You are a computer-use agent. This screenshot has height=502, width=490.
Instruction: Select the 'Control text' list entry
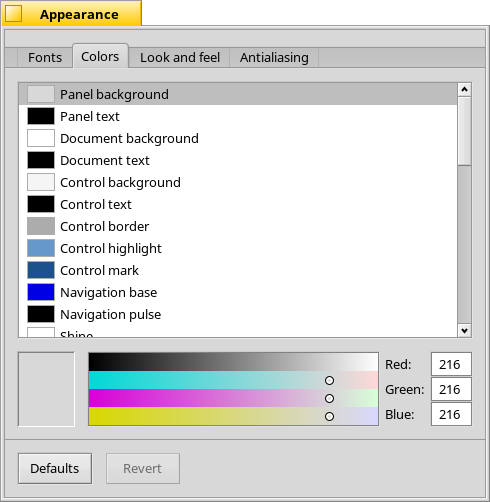click(x=238, y=204)
